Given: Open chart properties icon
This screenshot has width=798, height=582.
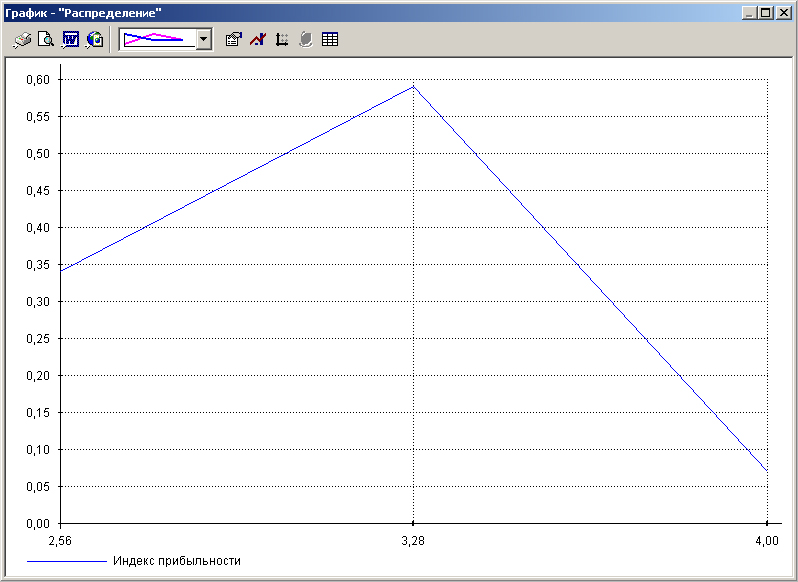Looking at the screenshot, I should tap(234, 40).
